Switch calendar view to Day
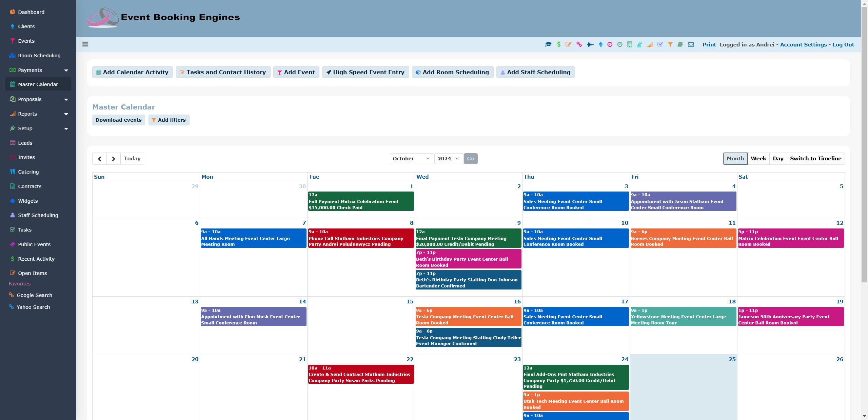Image resolution: width=868 pixels, height=420 pixels. click(778, 158)
